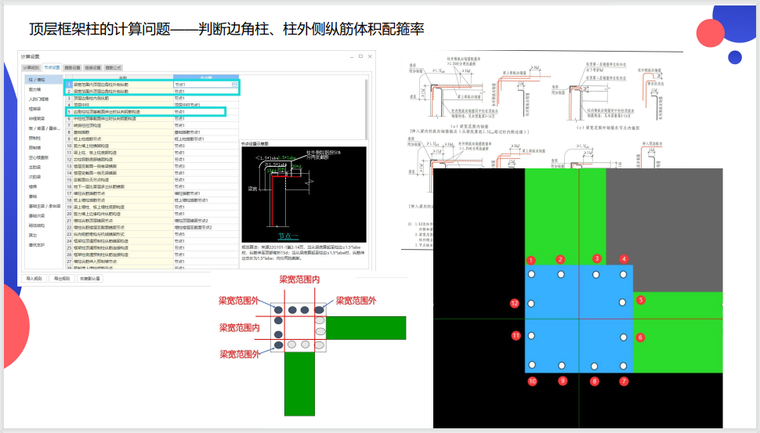Click red marker number 8

click(x=595, y=381)
